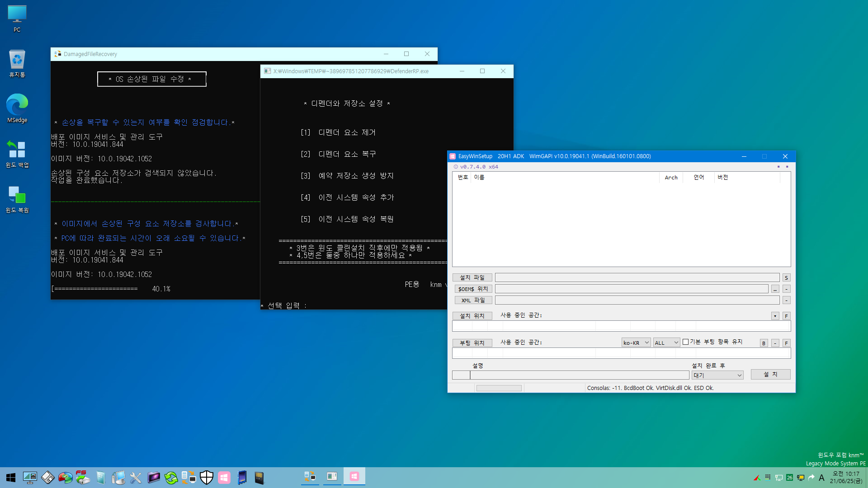This screenshot has width=868, height=488.
Task: Launch the pinned pink EasyWinSetup icon
Action: (x=224, y=478)
